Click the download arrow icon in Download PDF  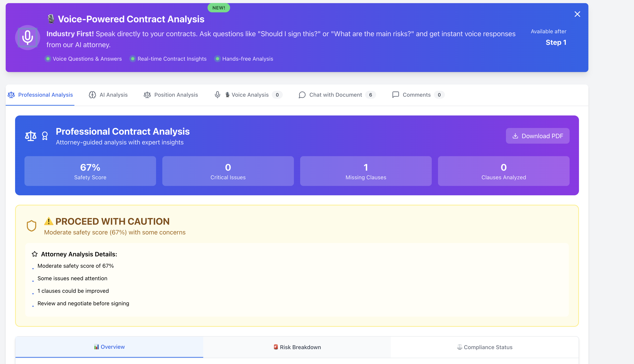click(x=515, y=136)
